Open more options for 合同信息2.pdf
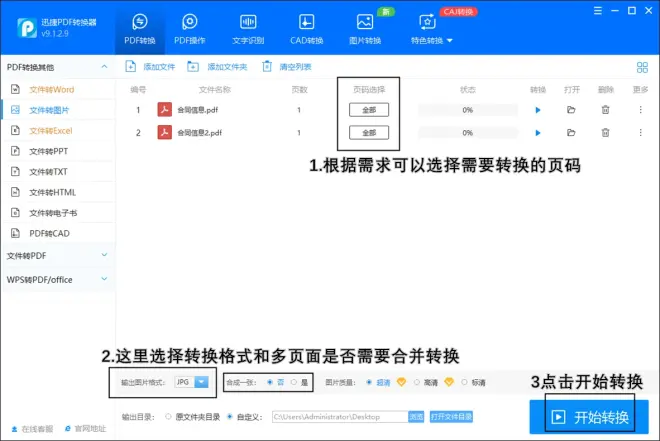The height and width of the screenshot is (441, 660). 641,133
